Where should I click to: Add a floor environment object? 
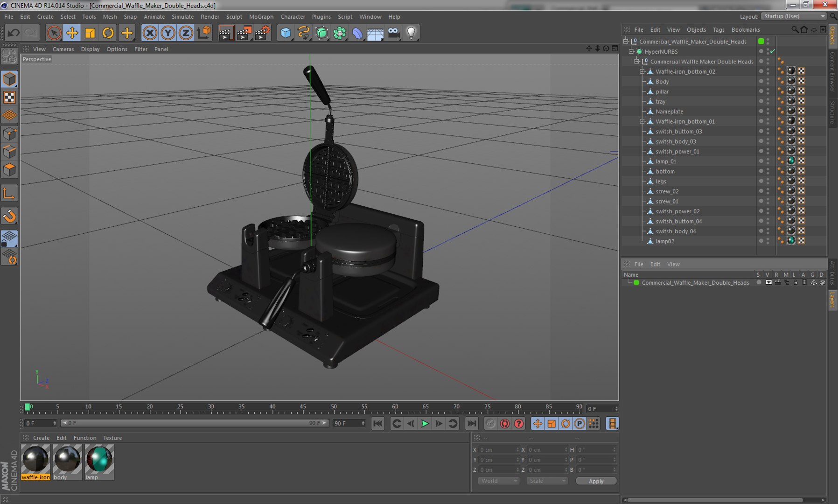tap(375, 33)
